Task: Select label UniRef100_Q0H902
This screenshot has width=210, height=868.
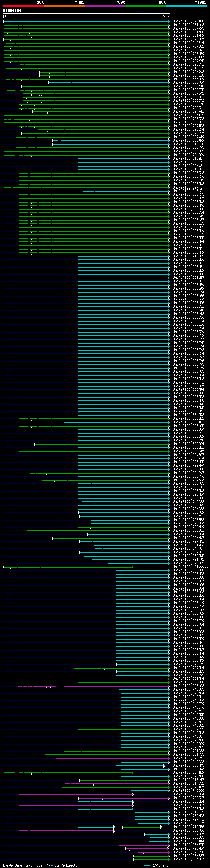Action: [188, 72]
